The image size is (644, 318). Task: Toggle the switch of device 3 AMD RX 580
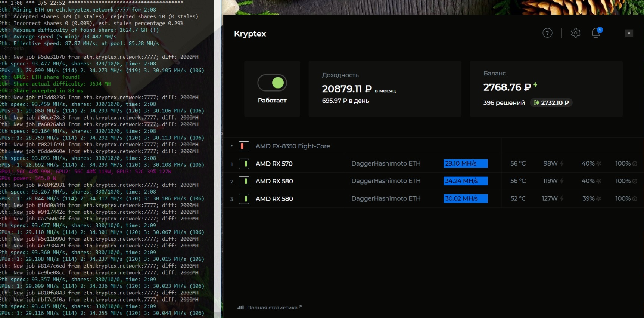pyautogui.click(x=244, y=199)
